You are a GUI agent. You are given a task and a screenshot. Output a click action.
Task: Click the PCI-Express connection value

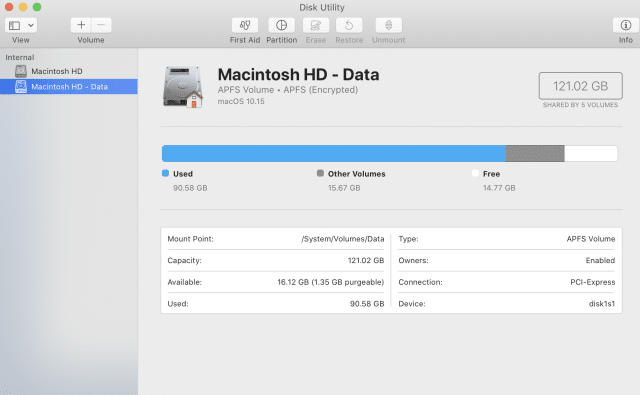click(593, 282)
